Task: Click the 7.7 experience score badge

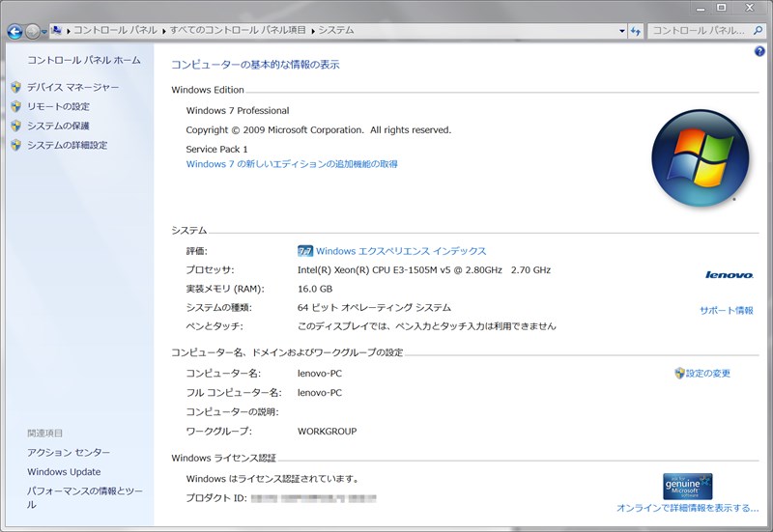Action: point(305,251)
